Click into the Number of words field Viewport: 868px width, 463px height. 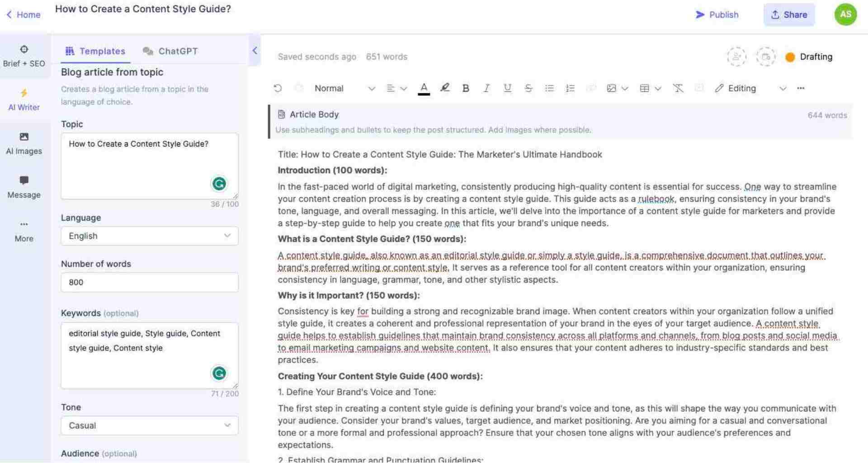point(150,282)
